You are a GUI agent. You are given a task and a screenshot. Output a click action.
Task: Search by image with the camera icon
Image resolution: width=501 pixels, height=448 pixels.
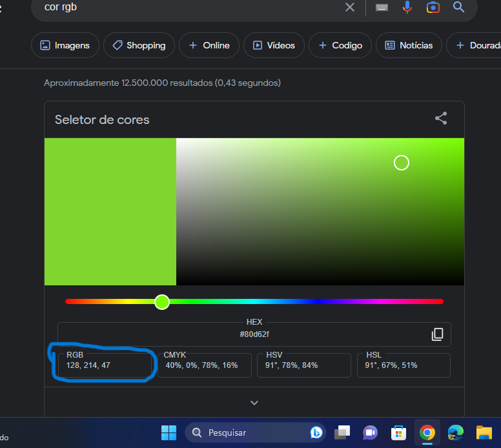pos(433,7)
